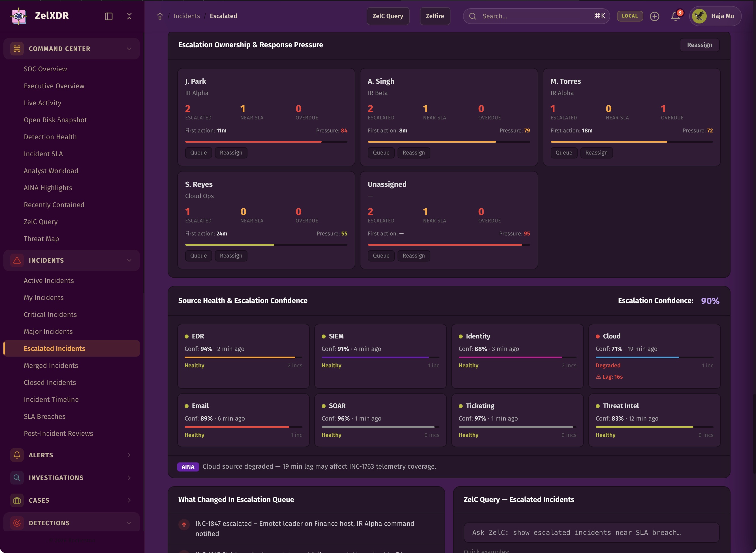
Task: Expand the Alerts section
Action: (129, 455)
